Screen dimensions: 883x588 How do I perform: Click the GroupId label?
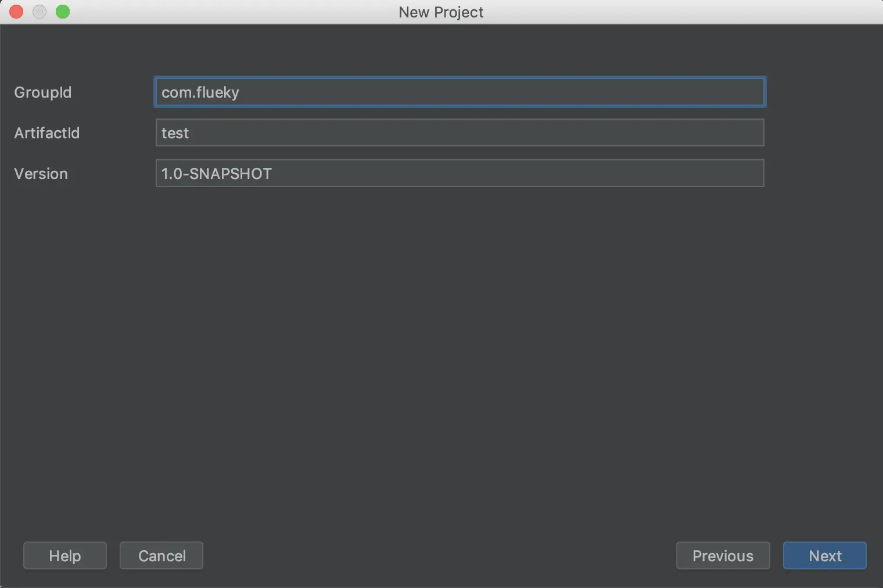(43, 92)
